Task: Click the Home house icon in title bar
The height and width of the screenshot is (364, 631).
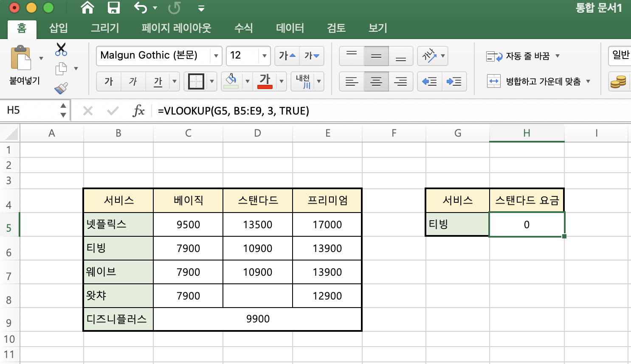Action: coord(87,7)
